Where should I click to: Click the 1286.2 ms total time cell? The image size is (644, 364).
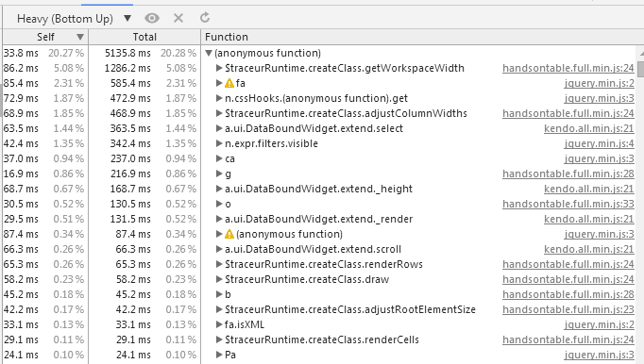(127, 68)
